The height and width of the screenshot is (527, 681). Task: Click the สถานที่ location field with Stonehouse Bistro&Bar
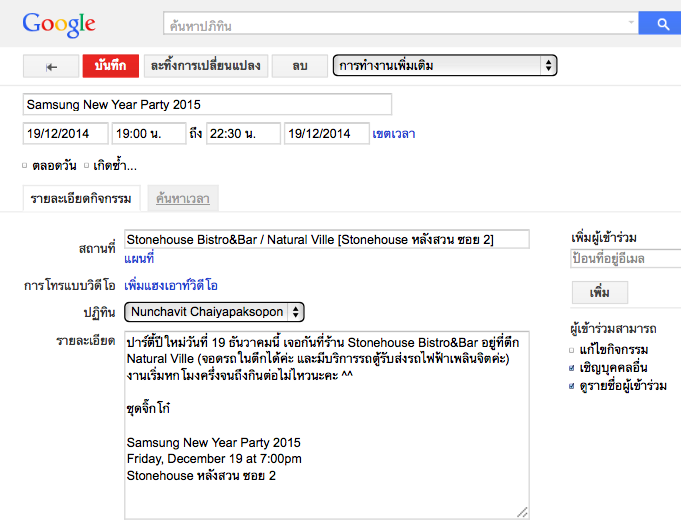(327, 239)
